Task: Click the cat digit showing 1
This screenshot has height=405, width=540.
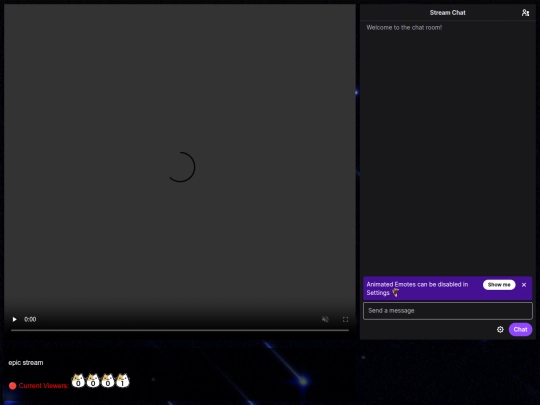Action: point(123,381)
